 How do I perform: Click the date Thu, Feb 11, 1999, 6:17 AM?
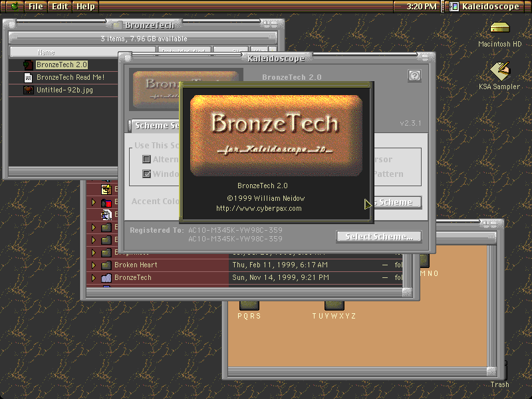click(280, 265)
